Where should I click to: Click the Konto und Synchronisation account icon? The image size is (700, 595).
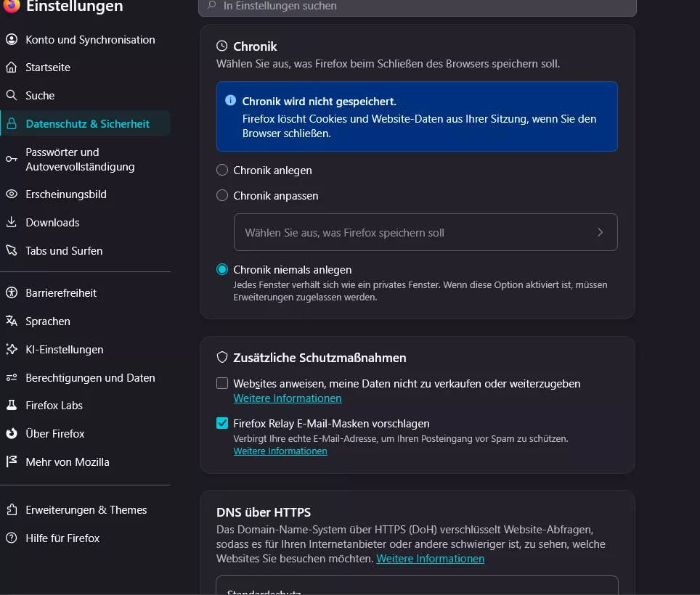click(x=12, y=39)
